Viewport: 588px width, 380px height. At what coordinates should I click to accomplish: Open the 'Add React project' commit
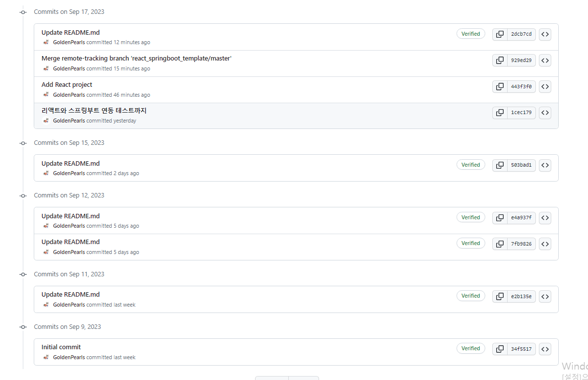pos(66,85)
